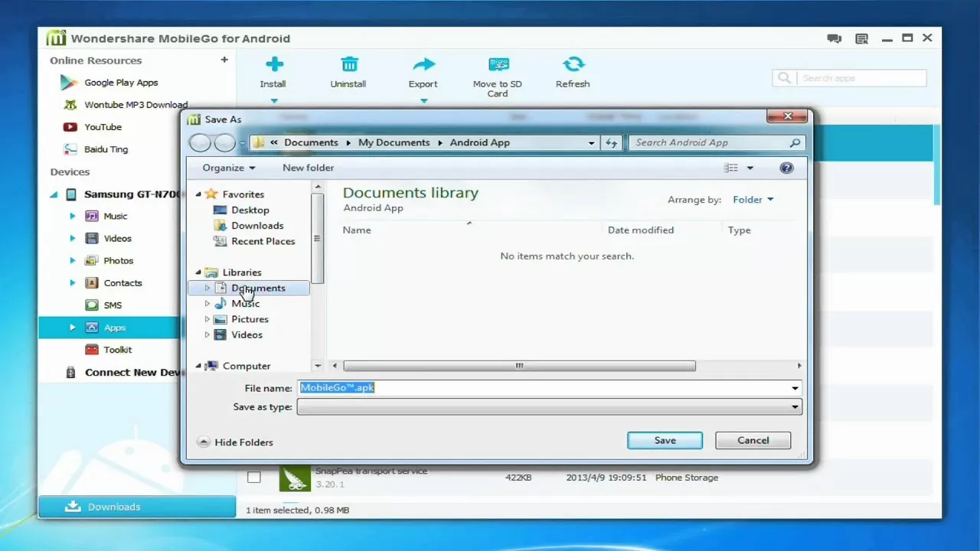
Task: Click Cancel in the Save As dialog
Action: click(753, 440)
